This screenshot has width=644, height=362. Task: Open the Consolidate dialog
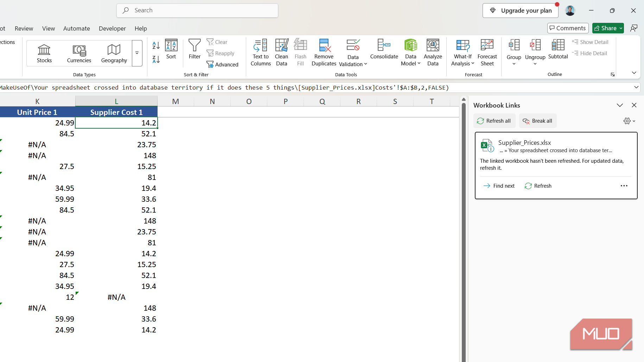tap(384, 49)
